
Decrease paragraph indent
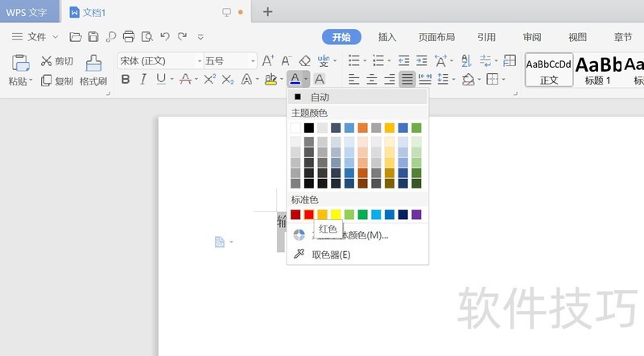pyautogui.click(x=404, y=61)
